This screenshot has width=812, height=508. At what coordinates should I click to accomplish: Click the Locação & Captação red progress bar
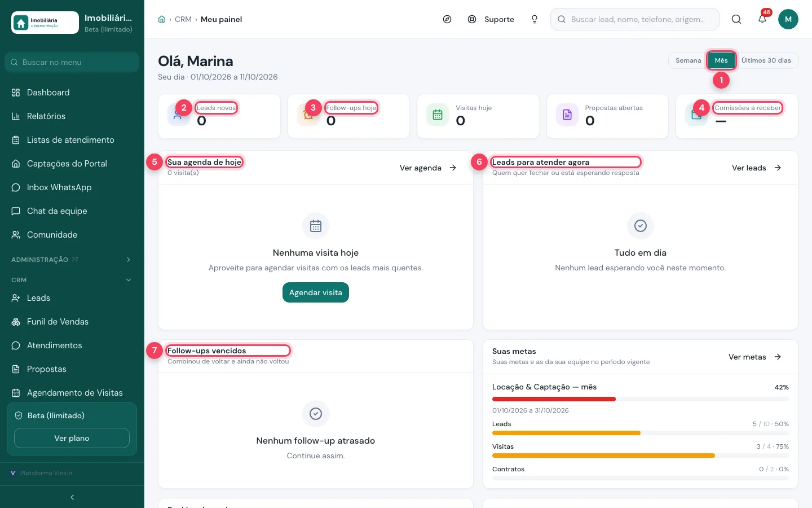tap(641, 399)
